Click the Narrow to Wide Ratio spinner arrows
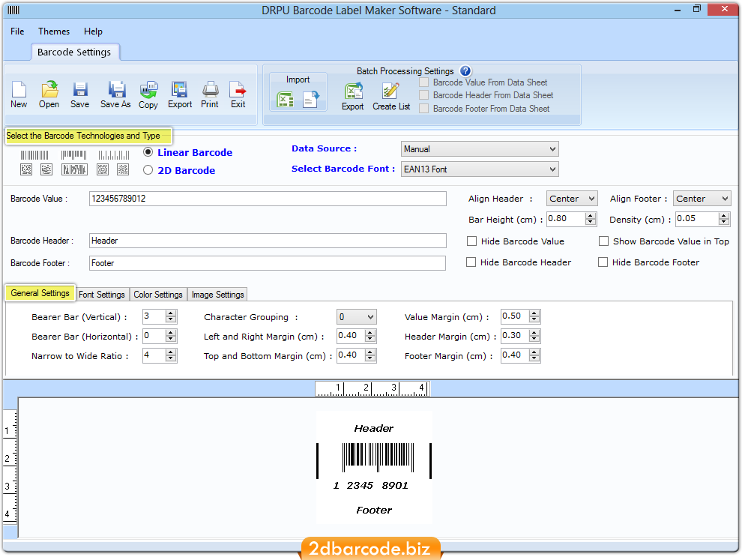The height and width of the screenshot is (560, 742). (171, 355)
